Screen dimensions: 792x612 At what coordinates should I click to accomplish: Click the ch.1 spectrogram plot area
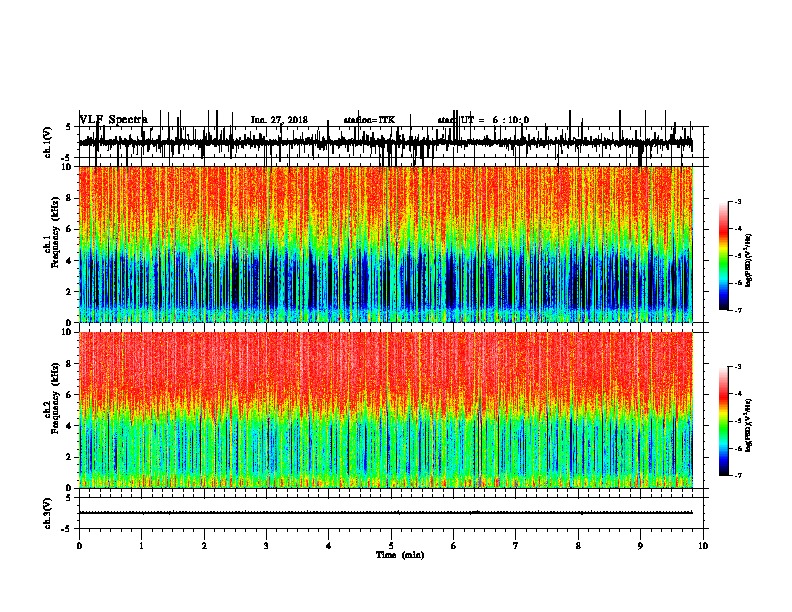click(386, 244)
